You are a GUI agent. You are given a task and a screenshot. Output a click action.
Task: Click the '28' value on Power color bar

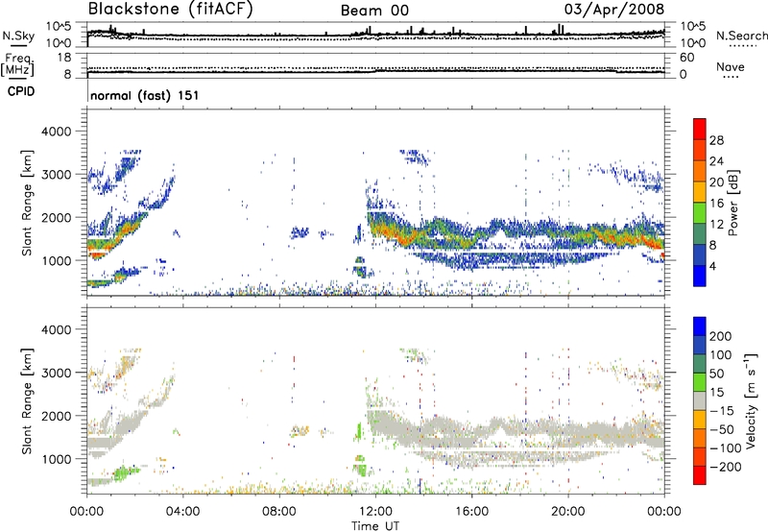[716, 140]
